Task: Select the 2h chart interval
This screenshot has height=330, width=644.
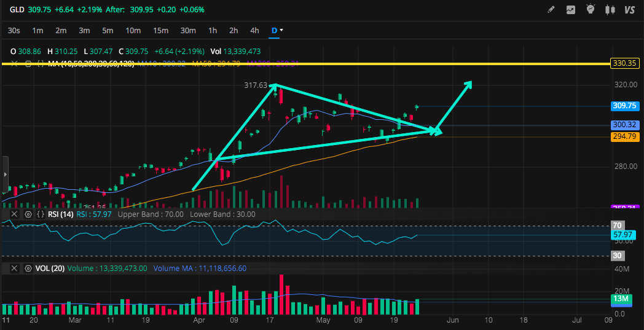Action: (234, 30)
